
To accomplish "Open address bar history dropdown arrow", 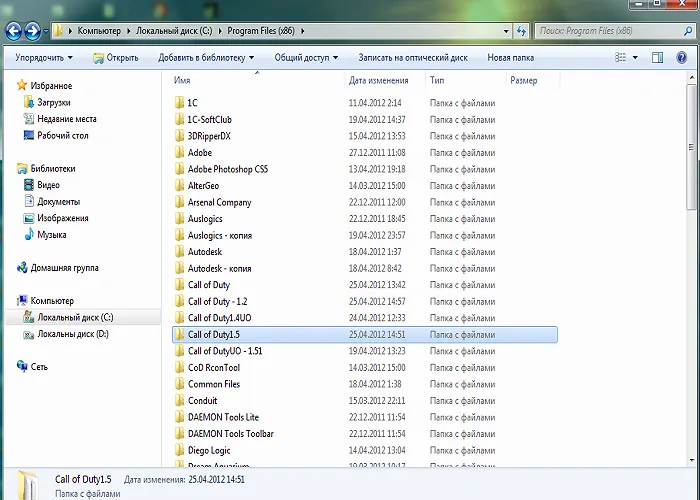I will click(506, 31).
